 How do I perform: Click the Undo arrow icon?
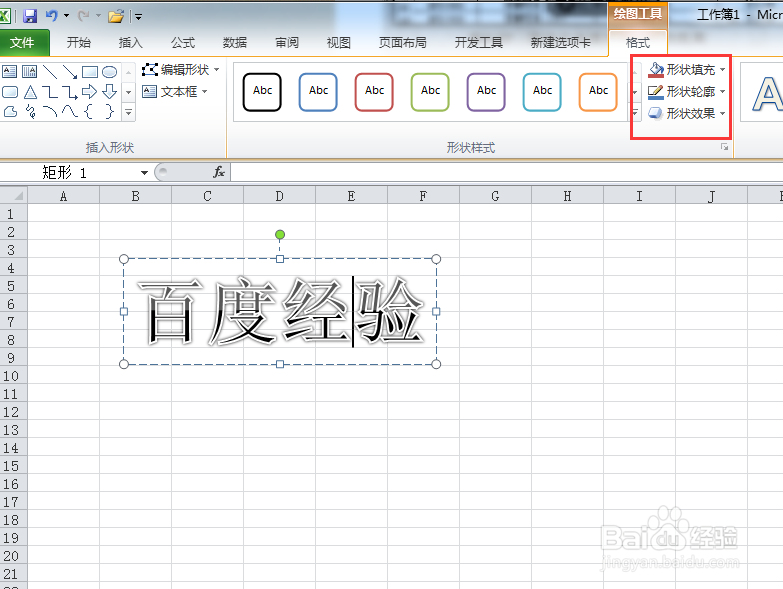[51, 15]
